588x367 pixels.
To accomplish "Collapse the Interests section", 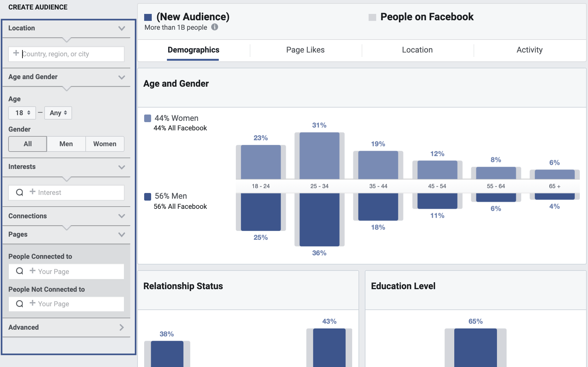I will 121,167.
